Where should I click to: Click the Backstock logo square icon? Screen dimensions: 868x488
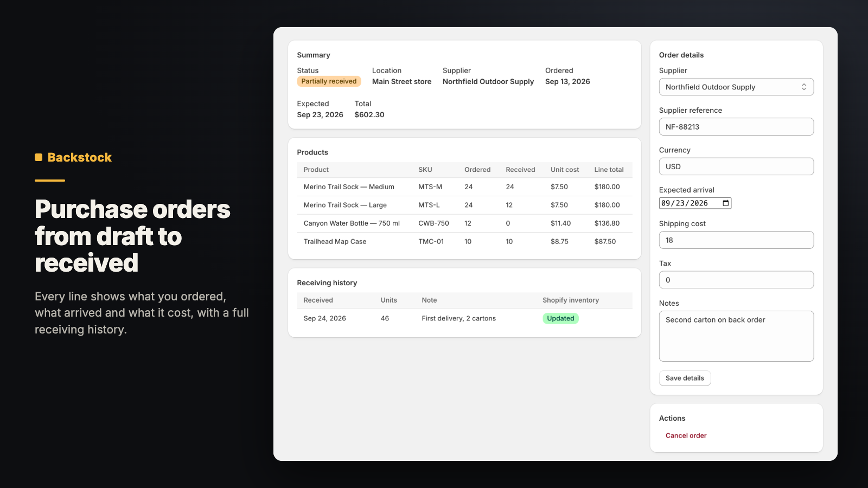[x=39, y=157]
